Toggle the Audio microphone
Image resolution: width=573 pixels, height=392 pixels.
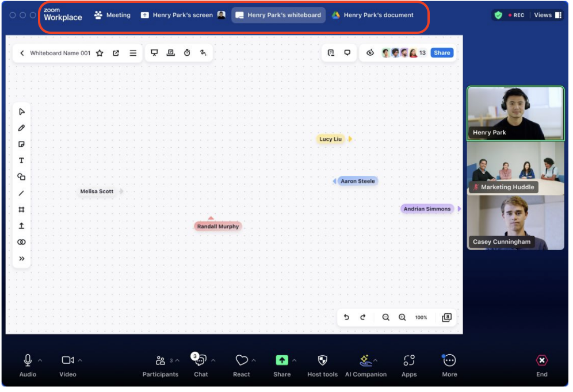point(28,366)
